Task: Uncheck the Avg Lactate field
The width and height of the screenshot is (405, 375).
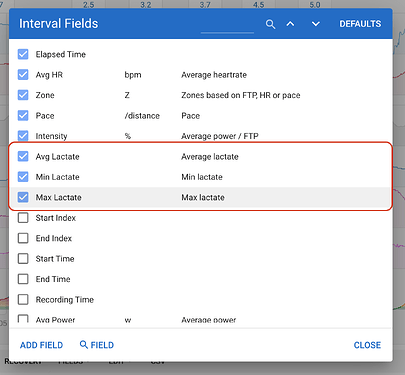Action: (23, 156)
